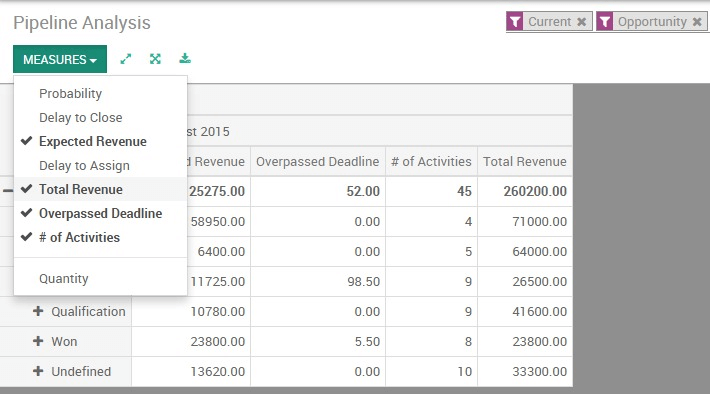Expand the Qualification row plus icon

coord(38,311)
